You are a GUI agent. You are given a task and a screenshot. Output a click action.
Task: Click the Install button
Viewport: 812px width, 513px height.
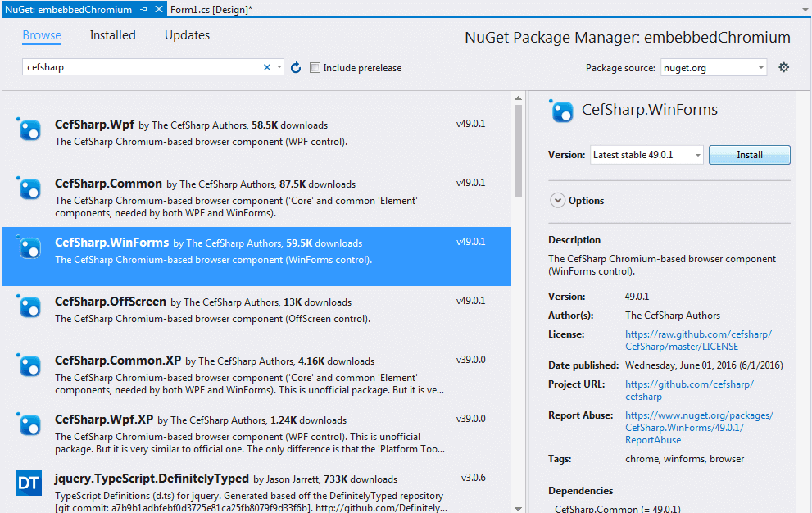[749, 154]
